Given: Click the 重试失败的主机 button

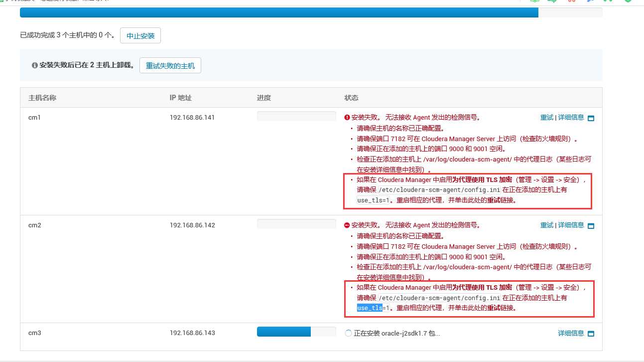Looking at the screenshot, I should point(170,66).
